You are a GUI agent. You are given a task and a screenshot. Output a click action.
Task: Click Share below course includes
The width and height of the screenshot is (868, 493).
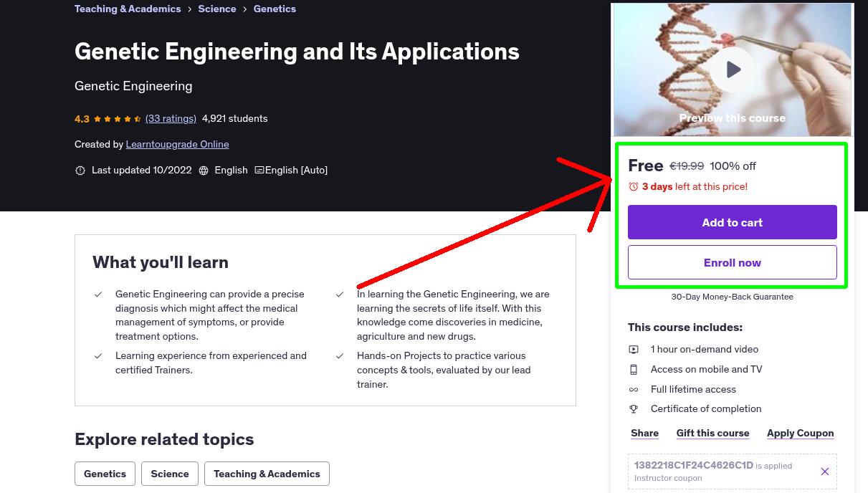tap(644, 434)
